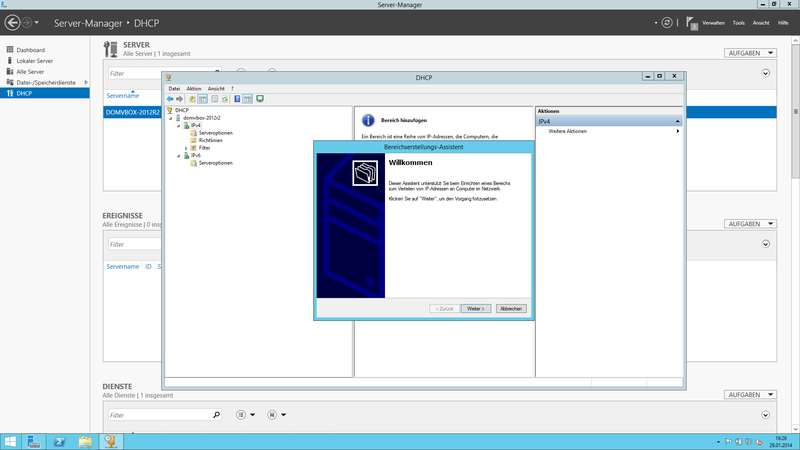Click the Windows Start button
Screen dimensions: 800x450
point(10,441)
